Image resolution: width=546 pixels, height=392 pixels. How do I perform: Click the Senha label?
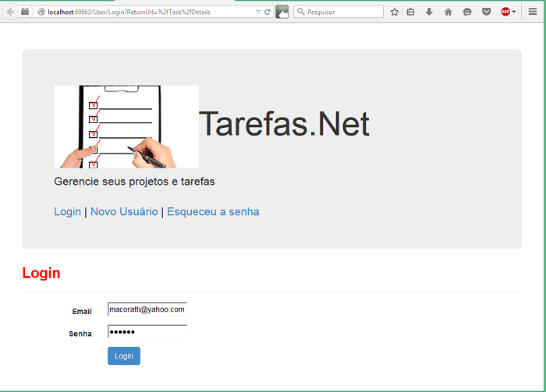(80, 334)
